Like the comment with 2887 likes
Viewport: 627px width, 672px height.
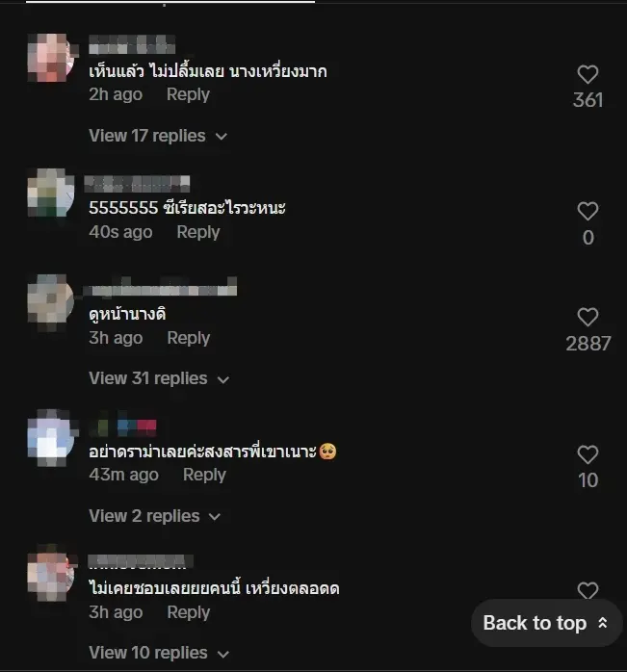(x=588, y=317)
